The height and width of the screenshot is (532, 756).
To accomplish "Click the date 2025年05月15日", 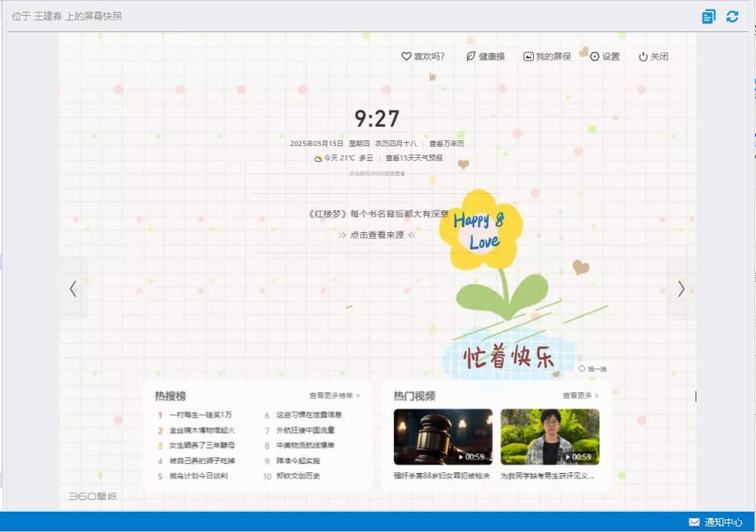I will (316, 144).
